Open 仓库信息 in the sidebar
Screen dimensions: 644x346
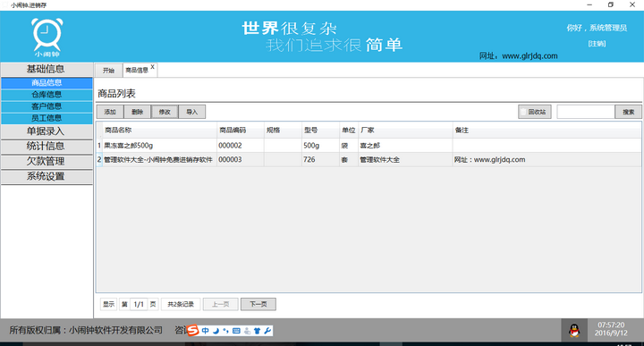point(47,95)
